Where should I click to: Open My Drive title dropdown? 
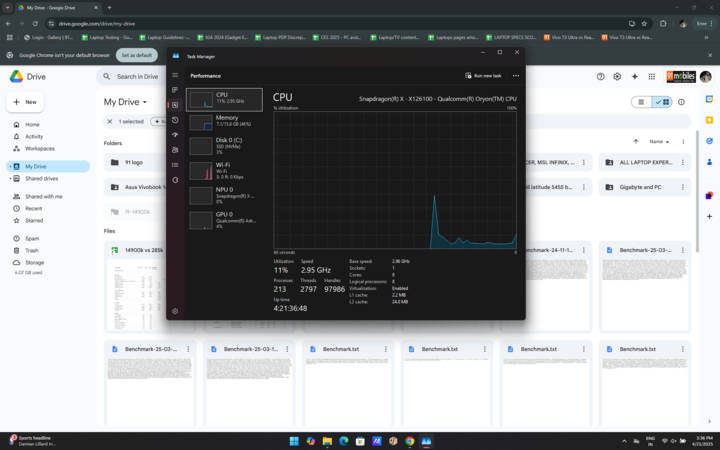pos(125,102)
